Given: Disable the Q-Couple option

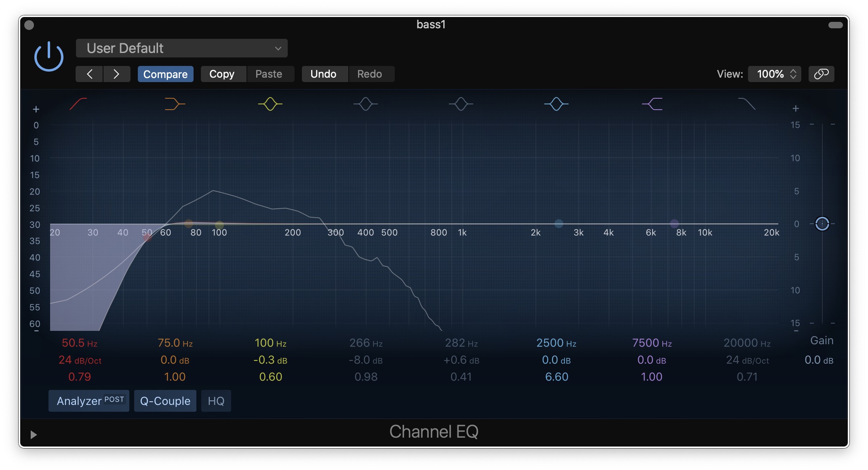Looking at the screenshot, I should (x=165, y=401).
